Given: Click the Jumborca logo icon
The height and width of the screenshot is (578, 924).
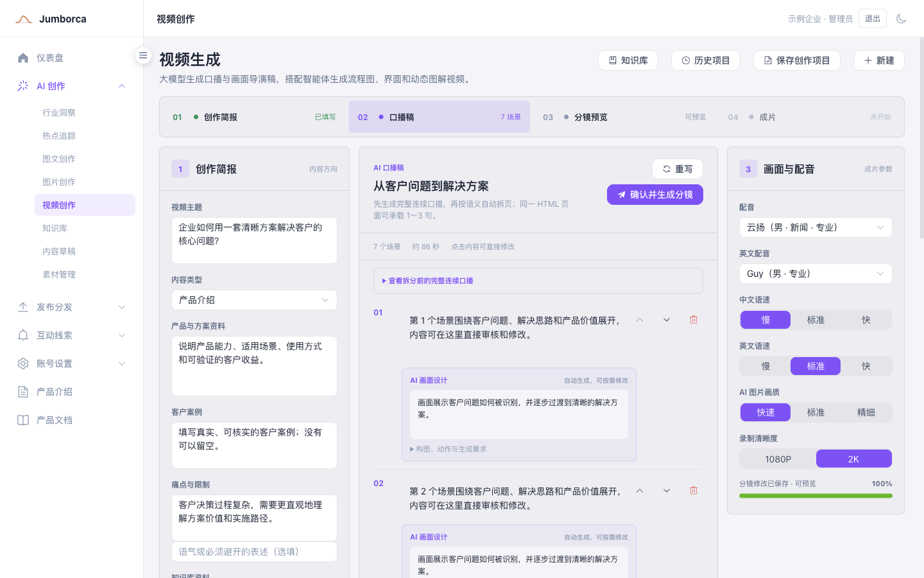Looking at the screenshot, I should pyautogui.click(x=24, y=19).
